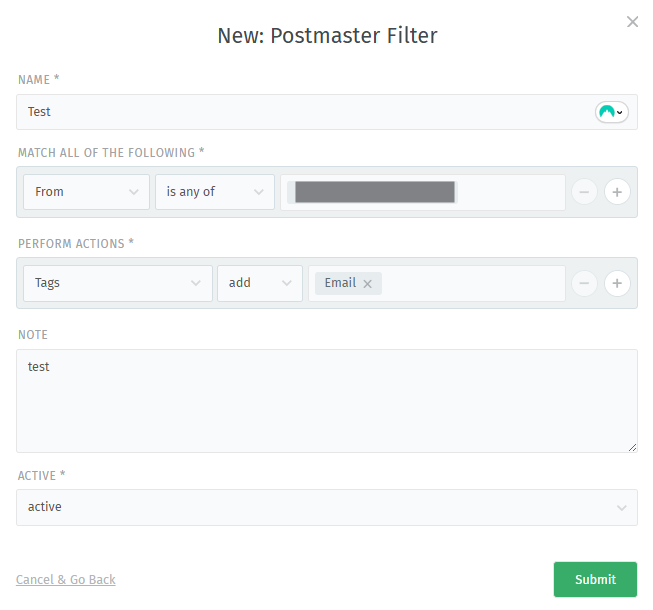Click the password manager icon in Name field
This screenshot has width=653, height=610.
pos(611,112)
